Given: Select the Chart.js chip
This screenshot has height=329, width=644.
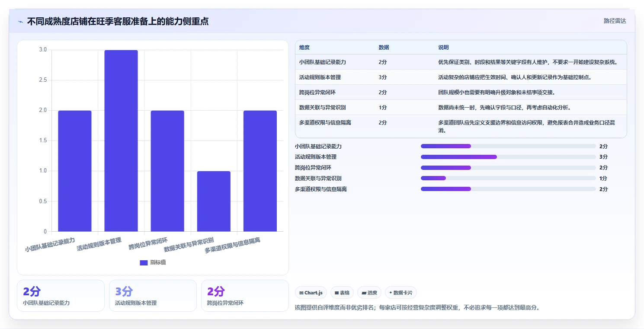Looking at the screenshot, I should click(311, 293).
